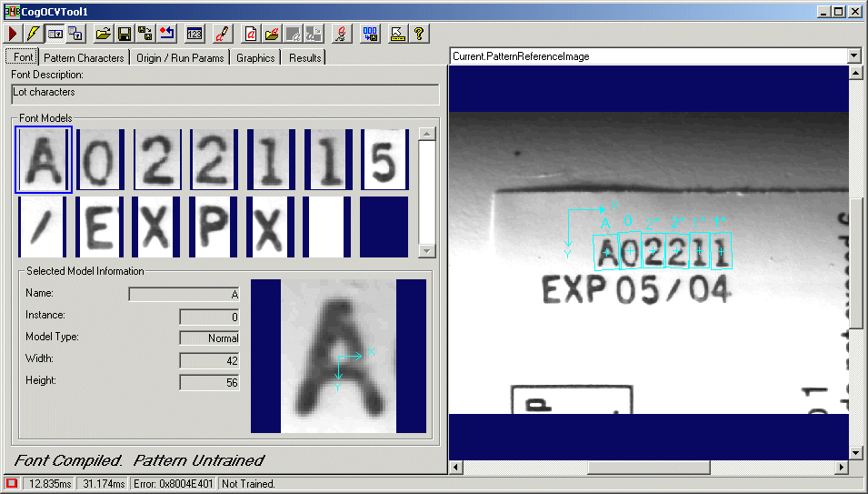Click the Width field showing 42
The image size is (868, 494).
[x=209, y=360]
